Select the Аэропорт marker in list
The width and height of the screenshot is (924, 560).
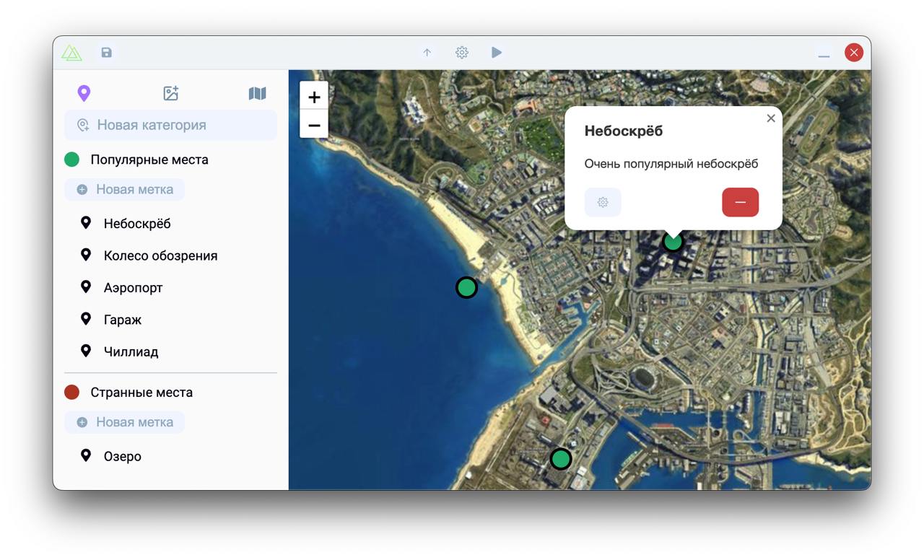[x=134, y=288]
